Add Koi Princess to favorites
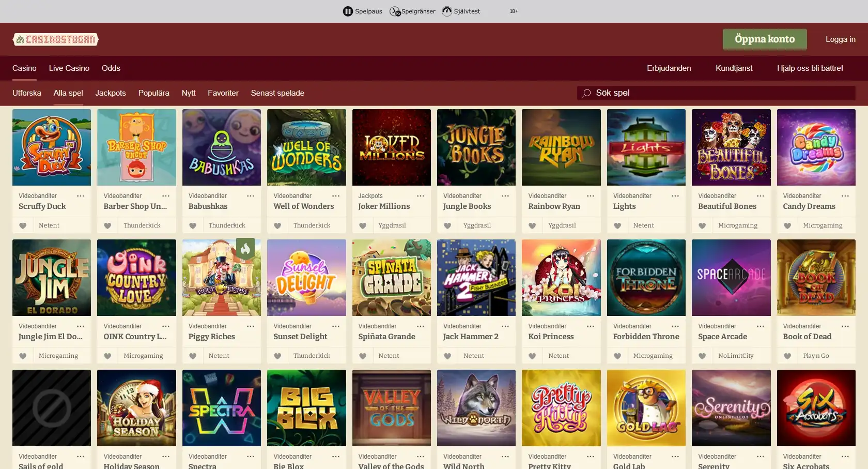 point(532,356)
